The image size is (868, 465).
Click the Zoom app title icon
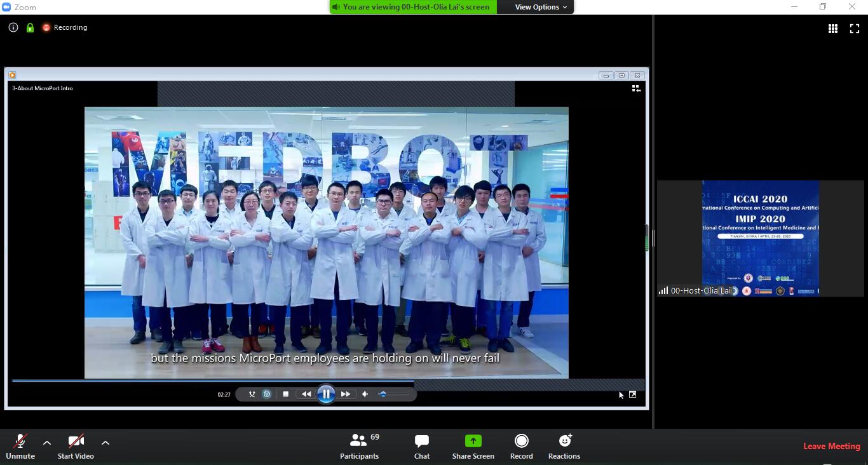click(6, 7)
